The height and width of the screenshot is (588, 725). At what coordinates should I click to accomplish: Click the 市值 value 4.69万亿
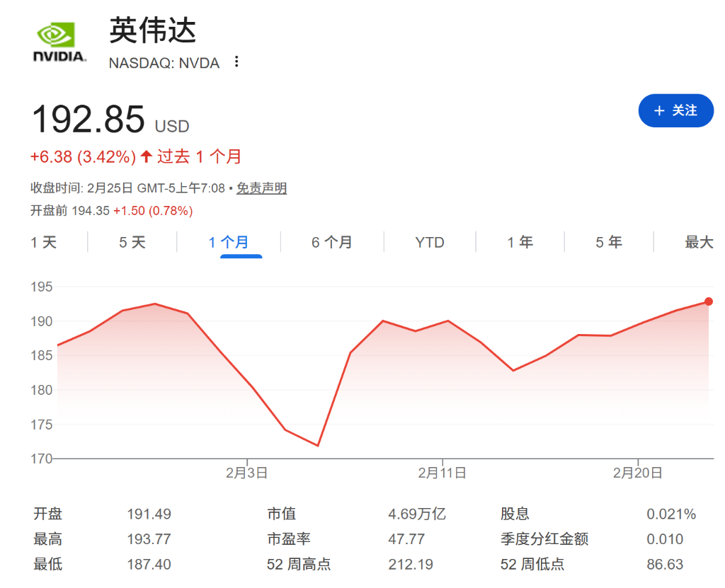tap(417, 514)
